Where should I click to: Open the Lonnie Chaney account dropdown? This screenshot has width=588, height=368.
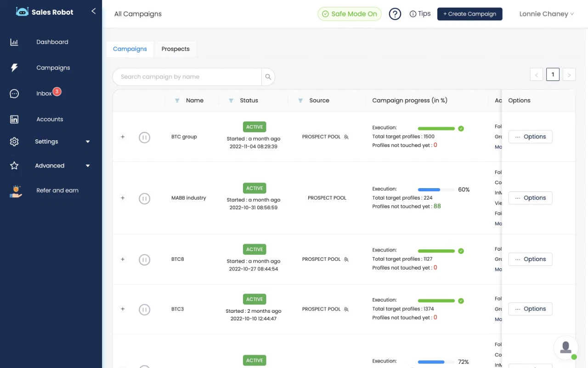pyautogui.click(x=546, y=14)
